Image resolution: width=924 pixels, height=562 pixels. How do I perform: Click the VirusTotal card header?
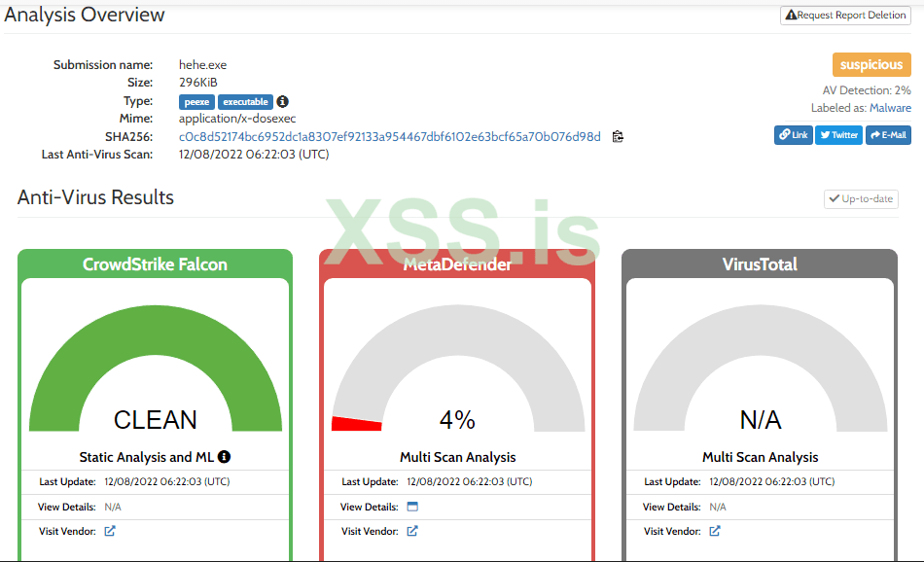760,263
